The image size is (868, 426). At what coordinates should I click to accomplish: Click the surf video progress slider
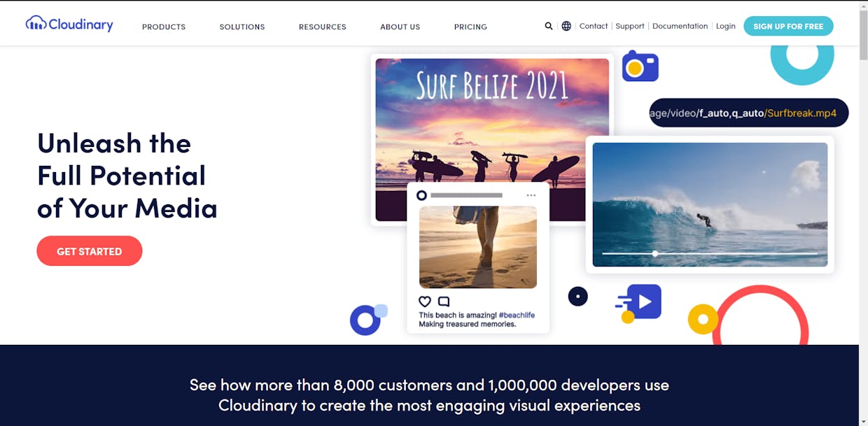pos(710,253)
